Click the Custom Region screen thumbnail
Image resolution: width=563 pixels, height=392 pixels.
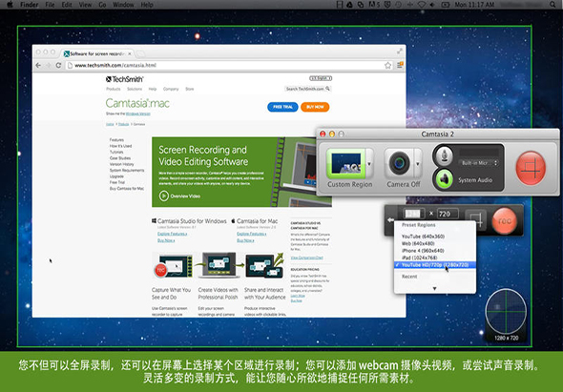(346, 163)
